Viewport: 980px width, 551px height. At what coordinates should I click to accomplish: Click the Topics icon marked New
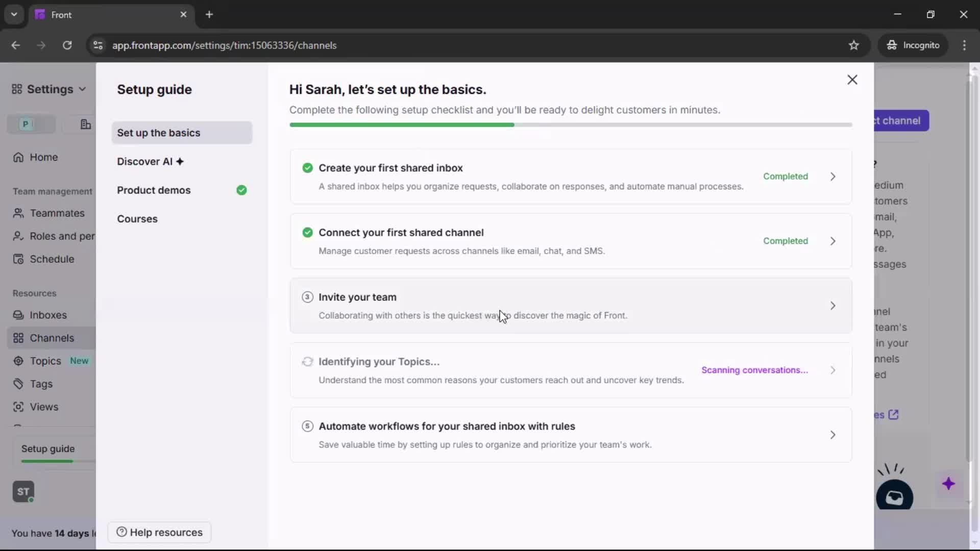pos(18,361)
